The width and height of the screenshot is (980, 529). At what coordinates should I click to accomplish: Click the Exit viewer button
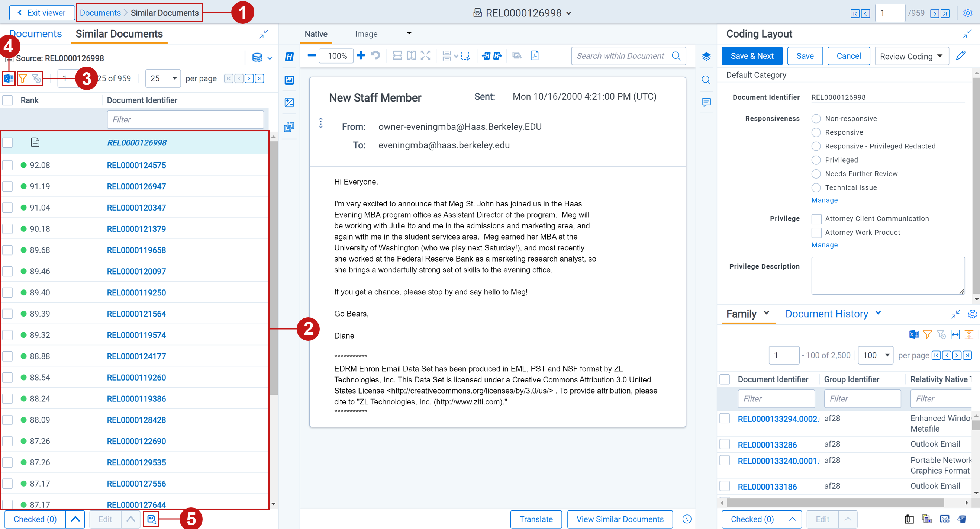tap(42, 13)
